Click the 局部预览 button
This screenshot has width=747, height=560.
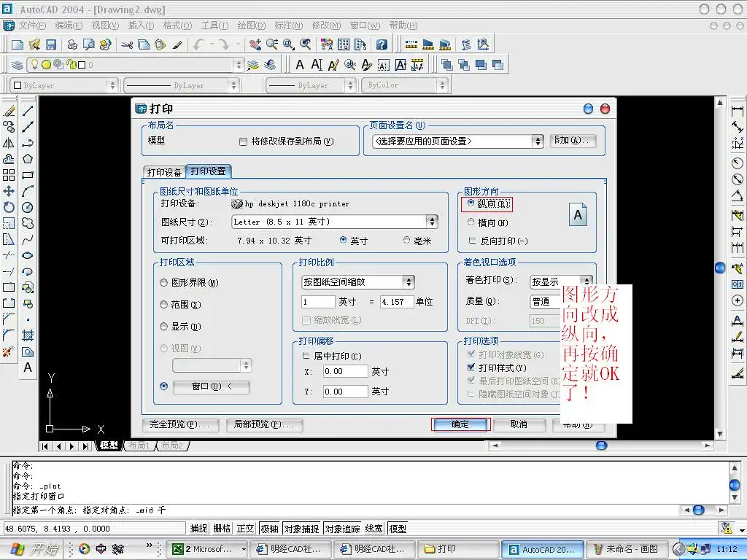pos(264,425)
